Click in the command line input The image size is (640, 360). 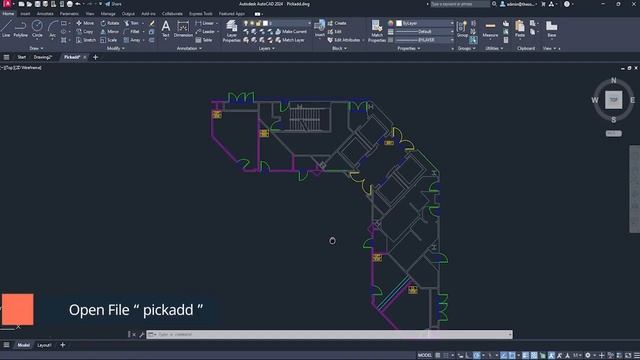pos(329,335)
